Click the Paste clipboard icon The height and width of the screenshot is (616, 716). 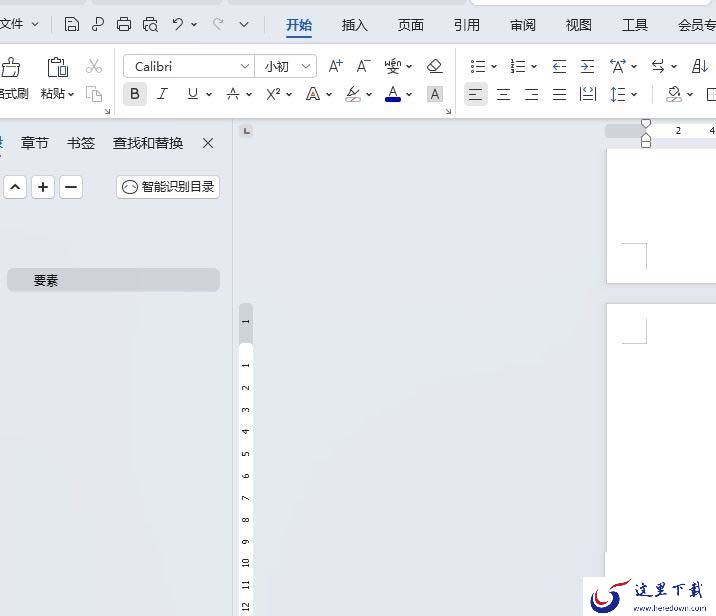58,67
